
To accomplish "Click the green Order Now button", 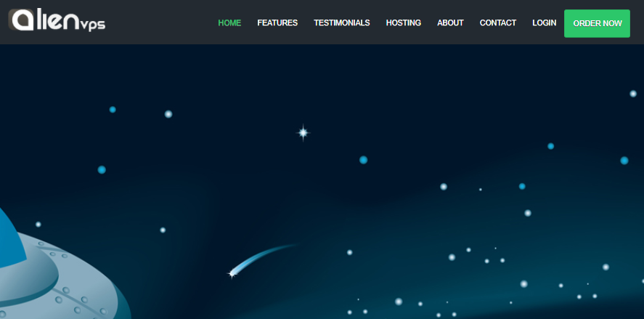I will click(598, 23).
